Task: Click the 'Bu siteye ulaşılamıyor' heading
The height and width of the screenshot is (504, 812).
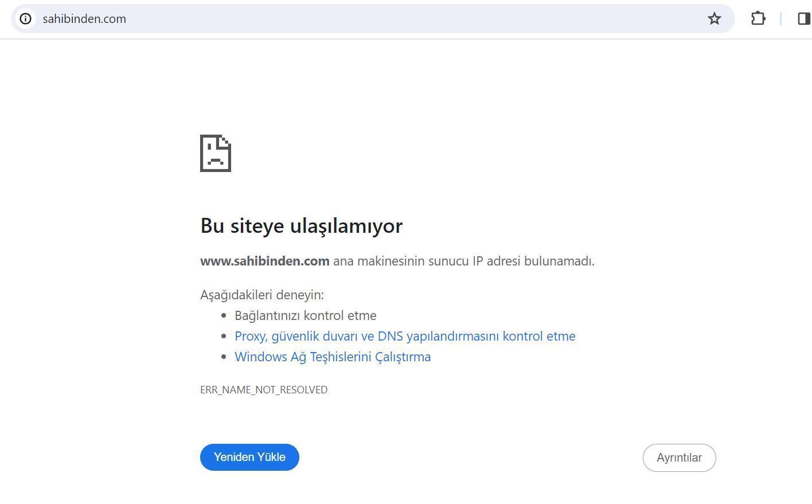Action: (301, 225)
